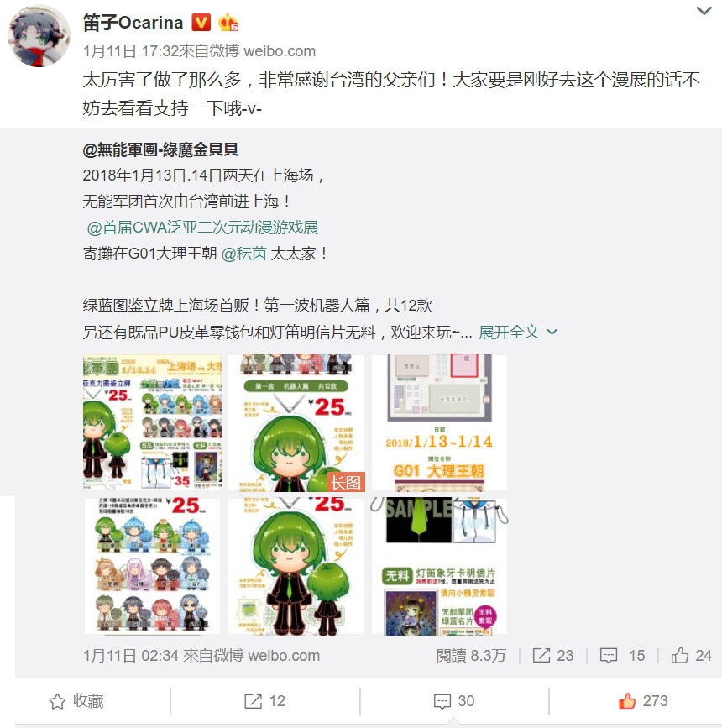This screenshot has width=722, height=728.
Task: Click the original post's repost icon 23
Action: point(553,656)
